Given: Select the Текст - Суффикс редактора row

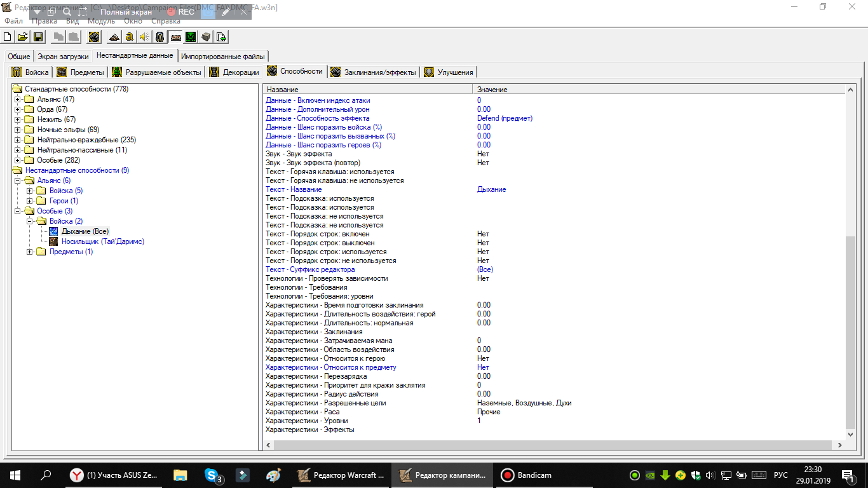Looking at the screenshot, I should point(555,269).
